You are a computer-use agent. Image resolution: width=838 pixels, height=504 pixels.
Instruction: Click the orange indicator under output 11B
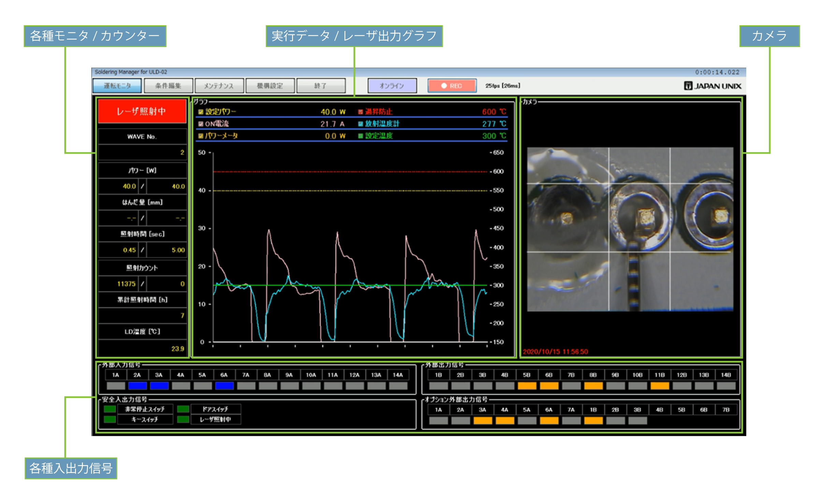660,386
